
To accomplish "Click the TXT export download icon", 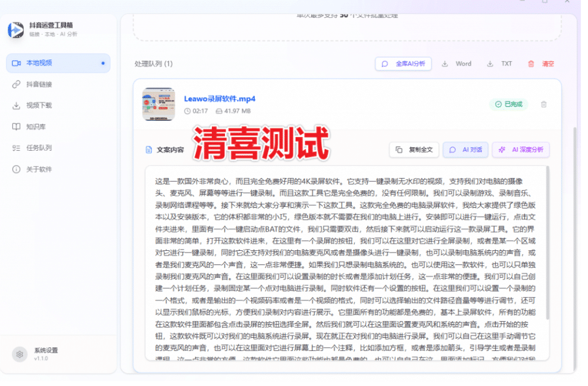I will 490,63.
